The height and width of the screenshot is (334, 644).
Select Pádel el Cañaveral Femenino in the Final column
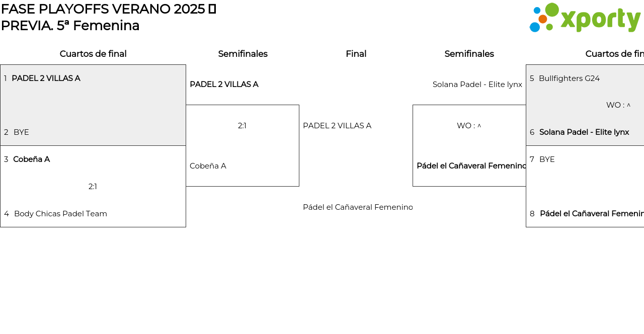tap(358, 207)
